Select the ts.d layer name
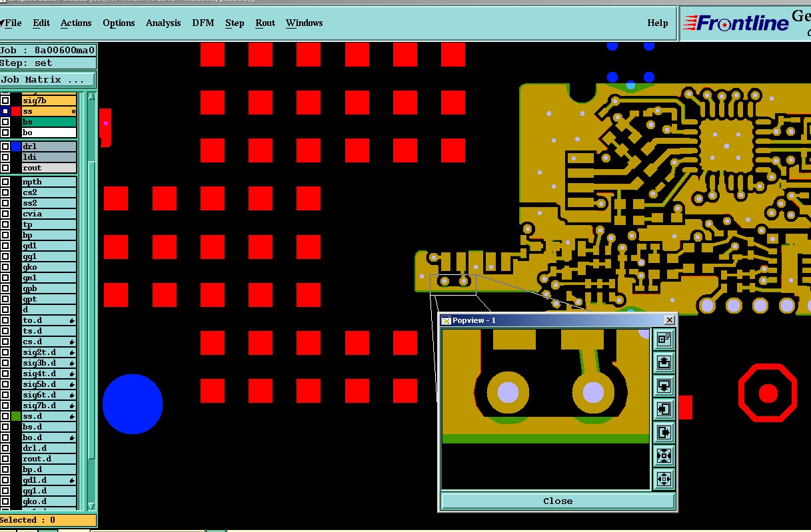The width and height of the screenshot is (811, 532). coord(49,331)
